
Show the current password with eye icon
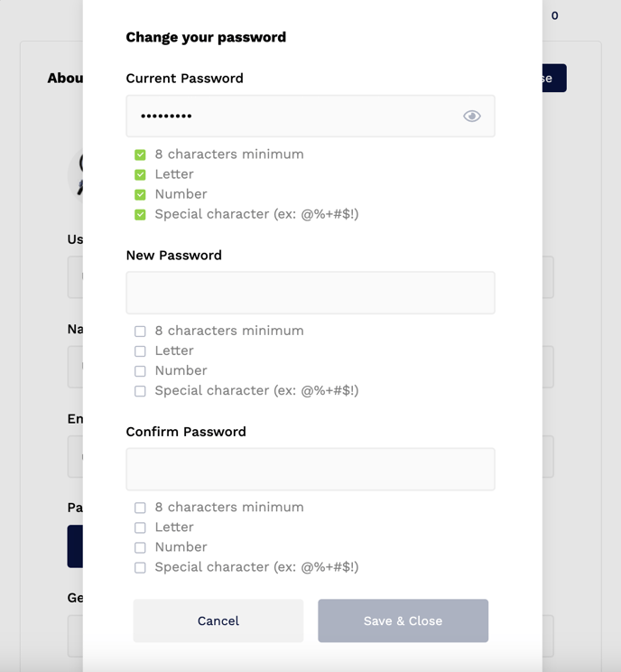471,117
